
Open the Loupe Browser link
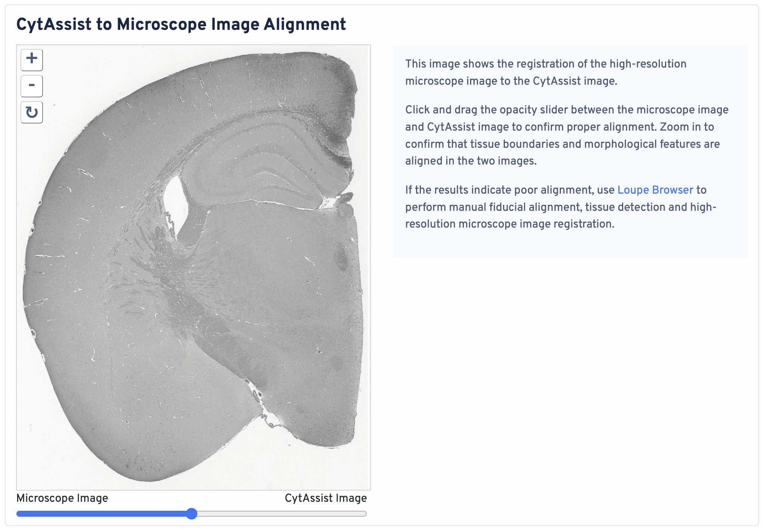point(655,190)
